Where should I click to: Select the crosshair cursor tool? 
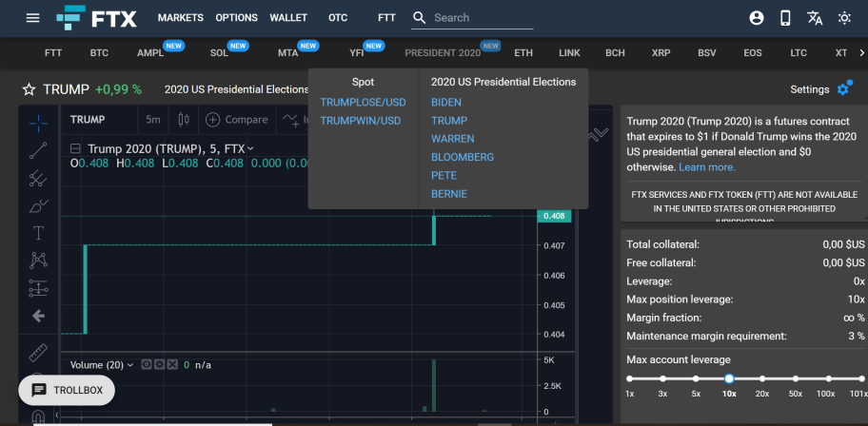click(x=38, y=123)
